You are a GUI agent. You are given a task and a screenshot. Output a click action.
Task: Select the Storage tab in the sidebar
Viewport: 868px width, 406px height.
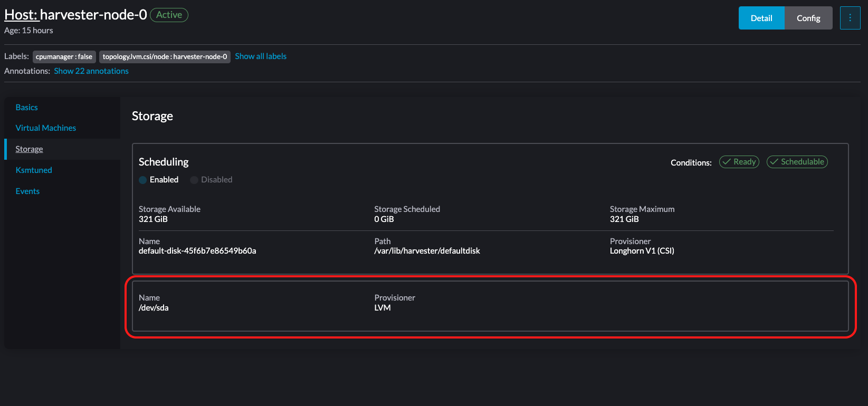point(30,149)
